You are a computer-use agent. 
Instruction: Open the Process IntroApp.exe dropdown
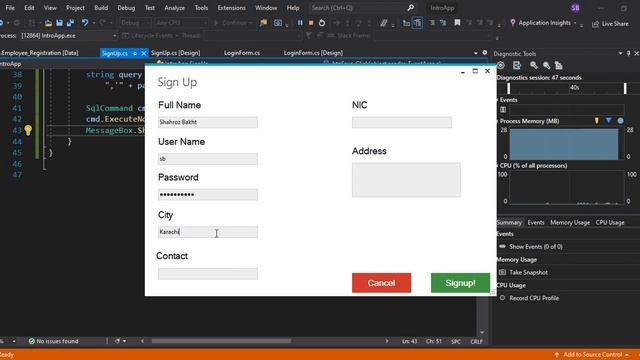click(68, 36)
